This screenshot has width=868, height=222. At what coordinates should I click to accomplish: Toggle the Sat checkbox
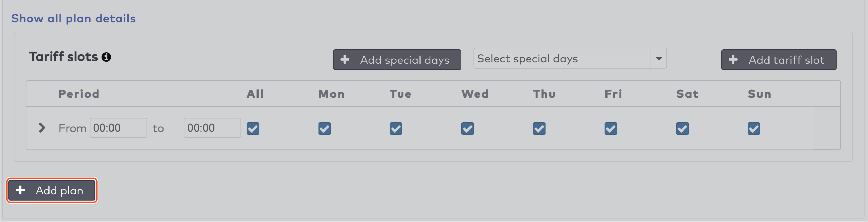[x=682, y=128]
